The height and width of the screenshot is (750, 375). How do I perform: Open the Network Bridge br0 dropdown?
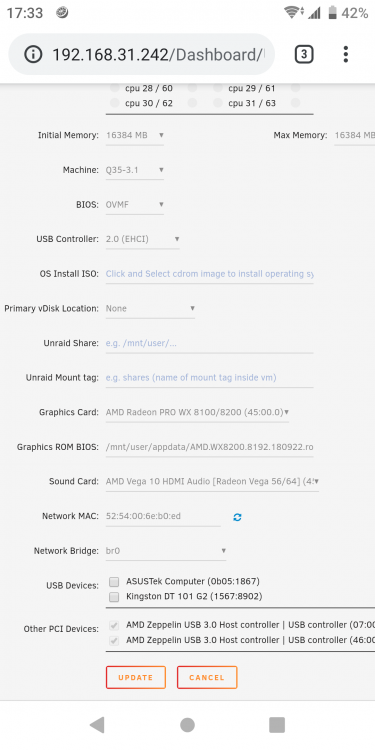point(165,551)
